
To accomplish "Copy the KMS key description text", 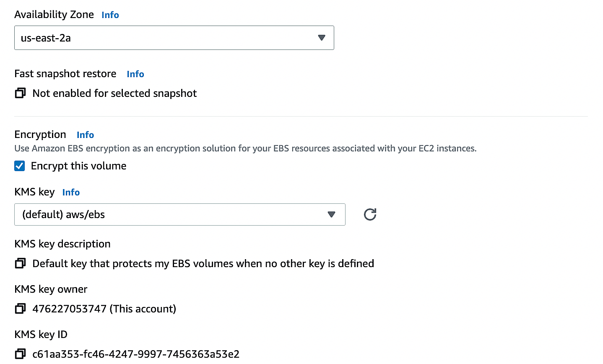I will click(20, 263).
